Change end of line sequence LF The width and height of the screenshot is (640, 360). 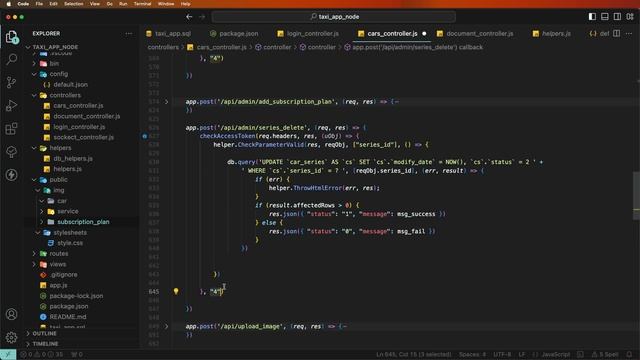click(x=522, y=354)
